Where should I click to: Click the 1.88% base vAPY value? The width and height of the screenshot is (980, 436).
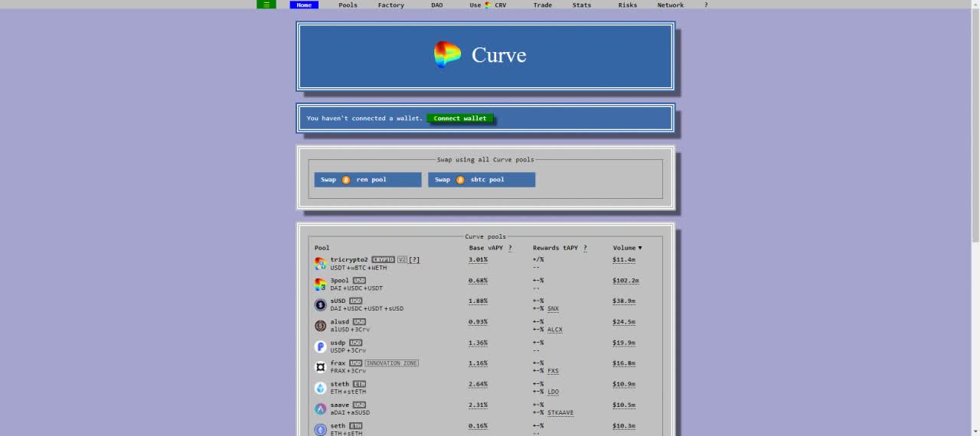click(x=478, y=301)
